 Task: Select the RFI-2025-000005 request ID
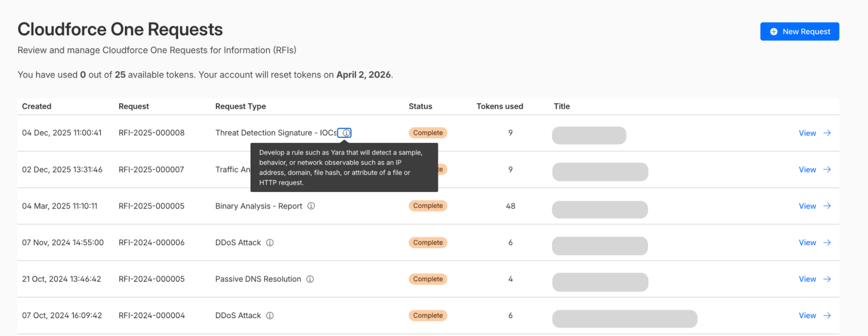point(152,206)
